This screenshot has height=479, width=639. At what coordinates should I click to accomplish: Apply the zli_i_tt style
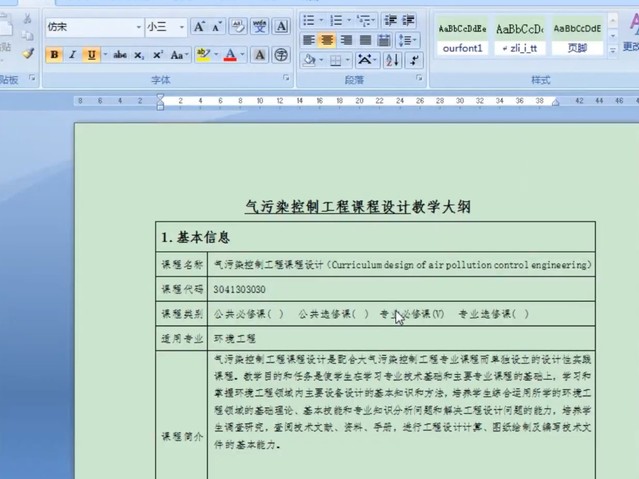point(519,37)
